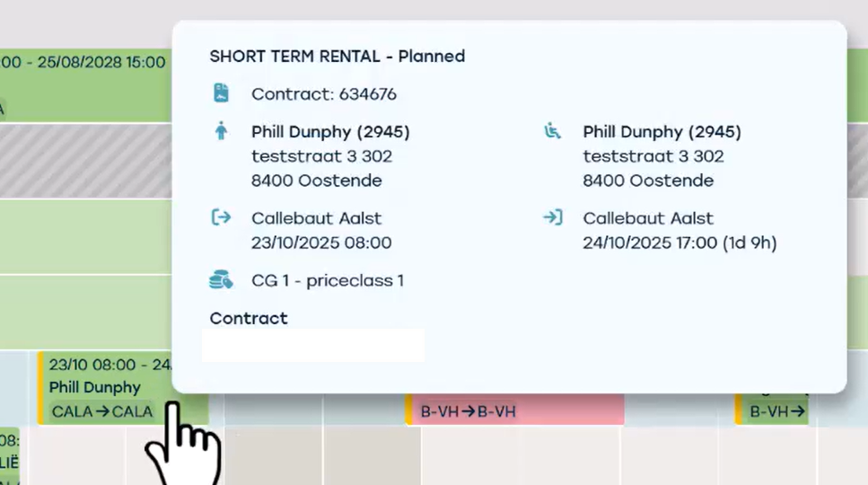Click the gray hatched unavailable row

click(x=85, y=161)
